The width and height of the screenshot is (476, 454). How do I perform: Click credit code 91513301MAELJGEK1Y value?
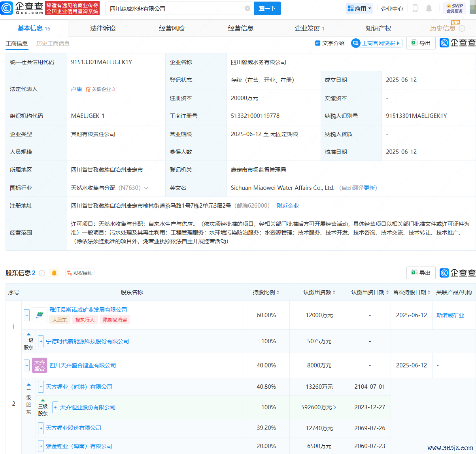101,62
